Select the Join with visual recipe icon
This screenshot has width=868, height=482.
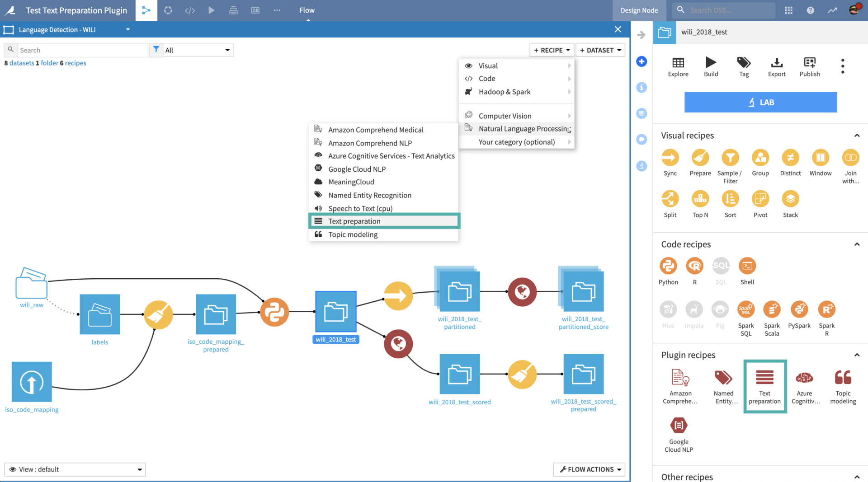pyautogui.click(x=850, y=158)
